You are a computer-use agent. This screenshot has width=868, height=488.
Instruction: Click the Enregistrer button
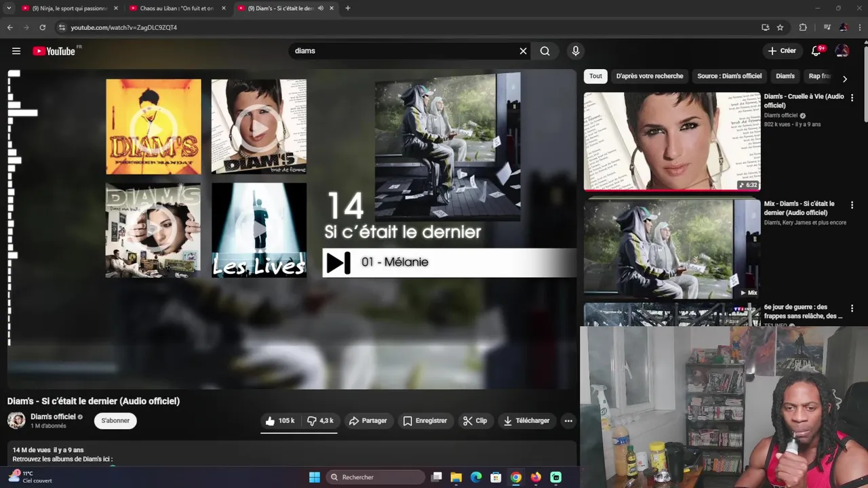click(425, 421)
